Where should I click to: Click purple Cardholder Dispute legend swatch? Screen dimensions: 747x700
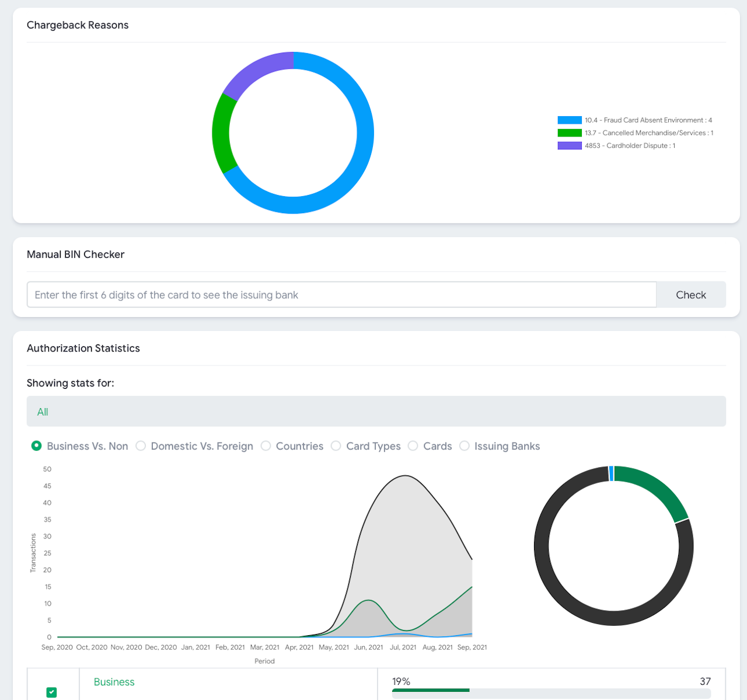coord(569,146)
